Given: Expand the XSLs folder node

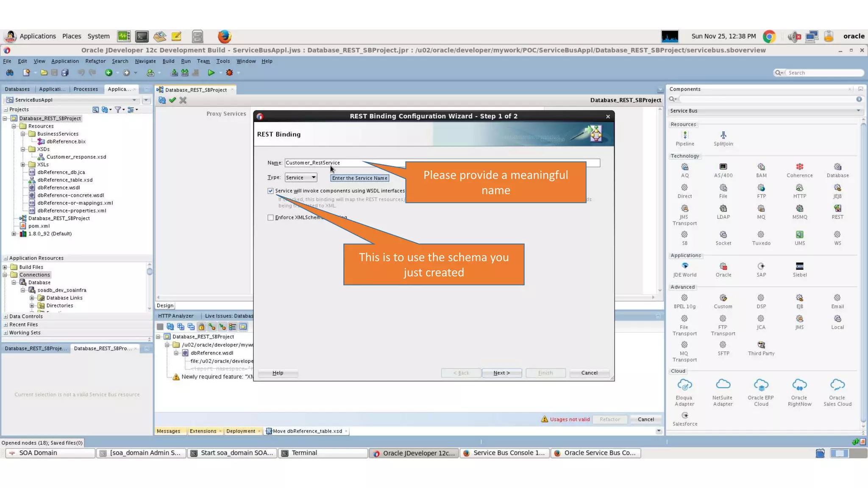Looking at the screenshot, I should tap(23, 165).
